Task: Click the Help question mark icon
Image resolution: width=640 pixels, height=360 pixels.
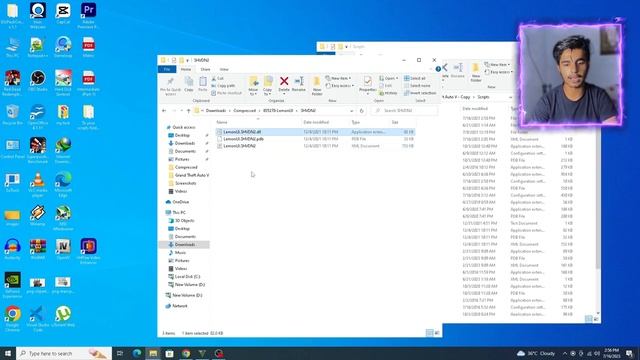Action: click(x=438, y=69)
